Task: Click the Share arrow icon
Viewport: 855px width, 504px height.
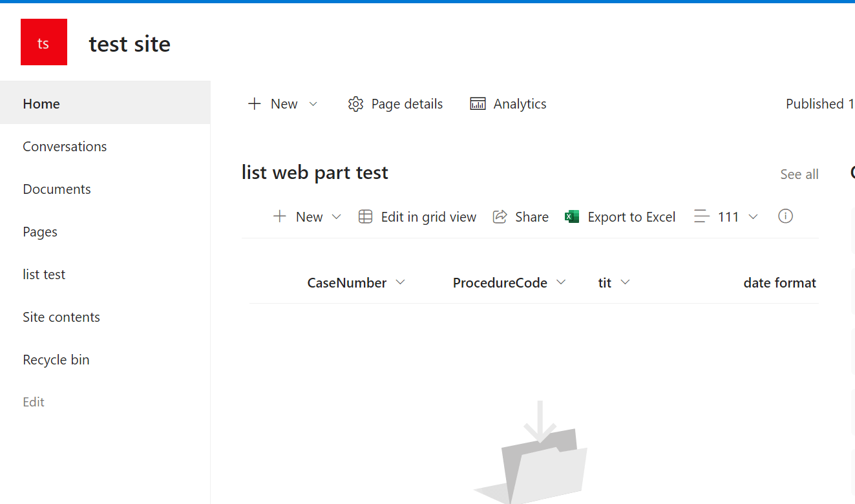Action: tap(500, 216)
